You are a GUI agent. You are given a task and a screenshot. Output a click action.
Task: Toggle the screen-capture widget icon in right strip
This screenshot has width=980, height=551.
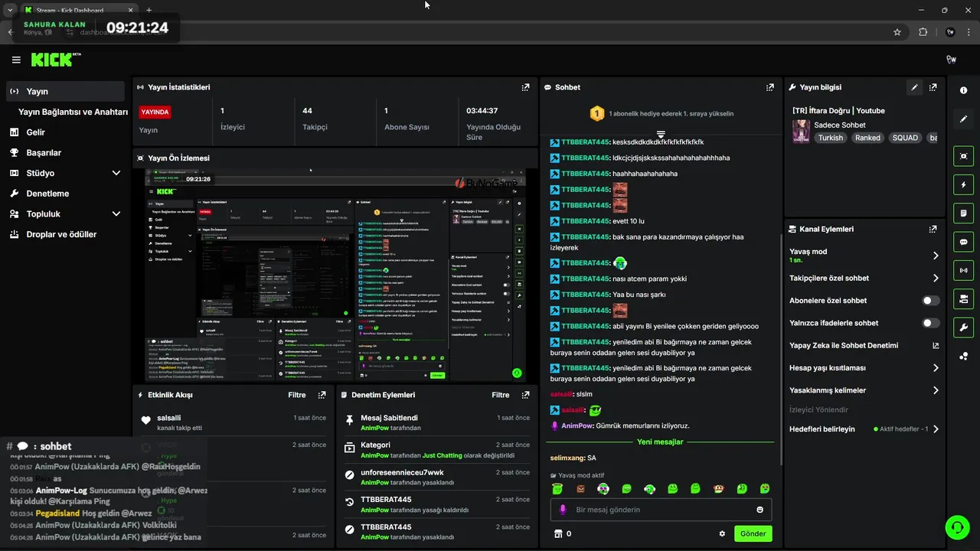pos(963,156)
